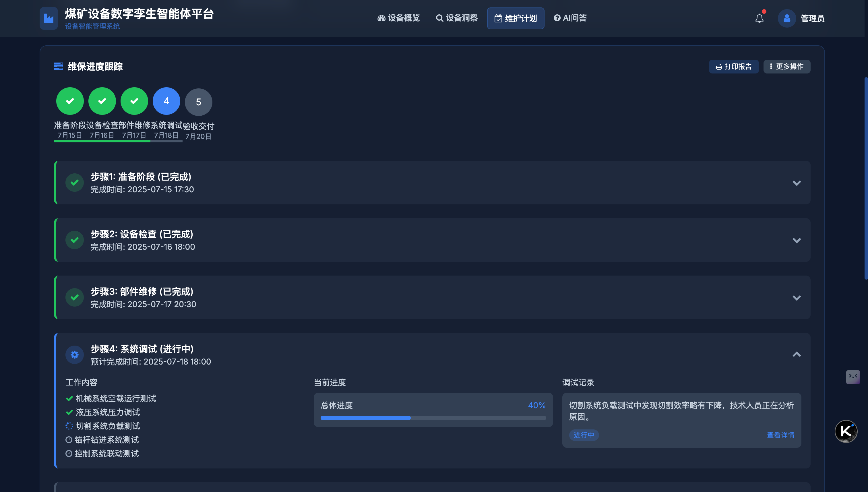Click 完成时间: 2025-07-17 20:30
868x492 pixels.
tap(143, 304)
